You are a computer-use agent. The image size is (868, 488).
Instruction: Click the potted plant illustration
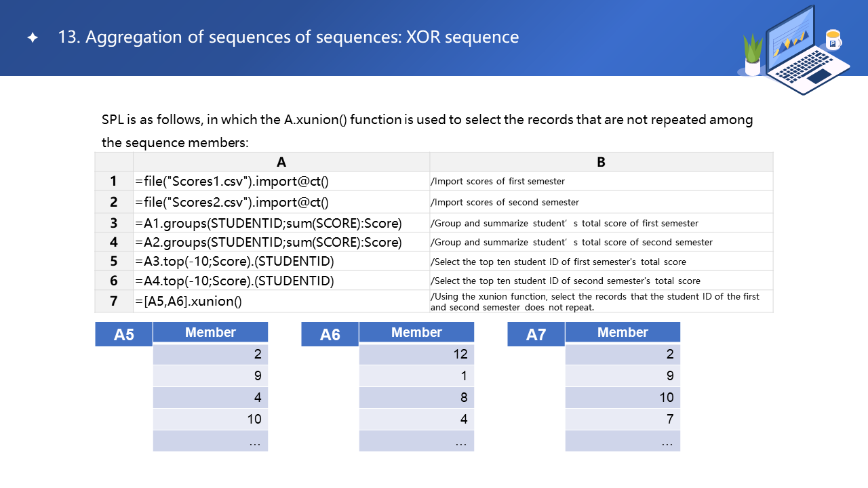coord(753,56)
